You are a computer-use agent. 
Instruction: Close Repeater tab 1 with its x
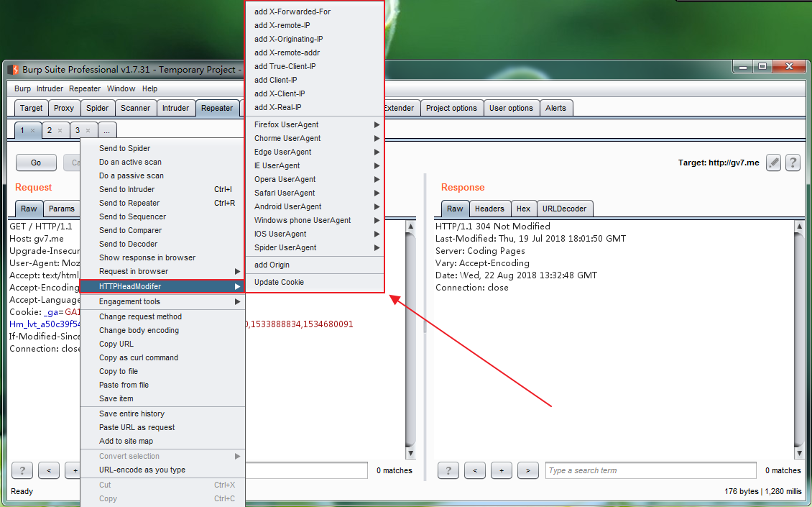32,131
